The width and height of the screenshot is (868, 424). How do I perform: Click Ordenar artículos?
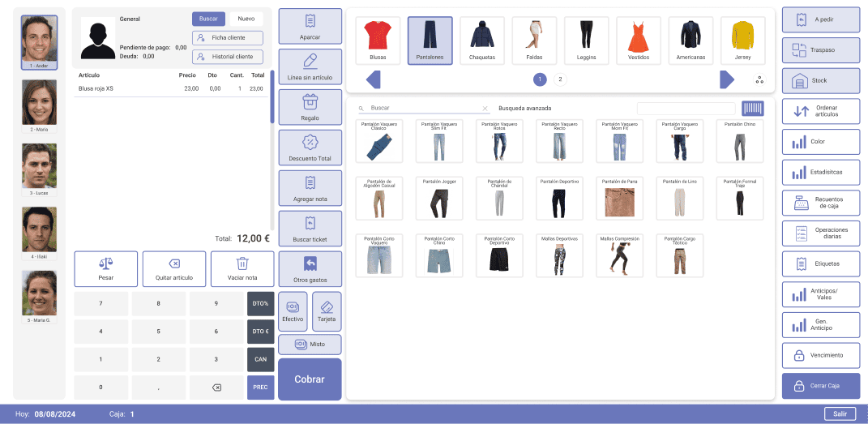point(821,111)
